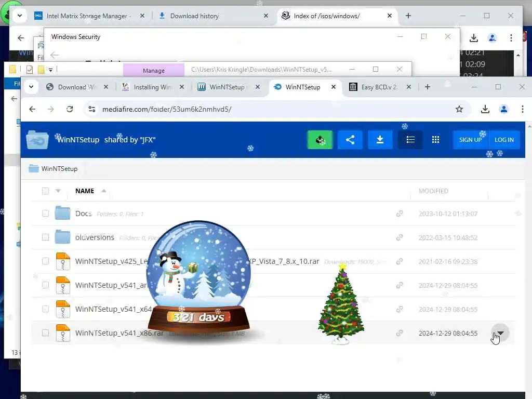Image resolution: width=532 pixels, height=399 pixels.
Task: Click the LOG IN button
Action: 504,140
